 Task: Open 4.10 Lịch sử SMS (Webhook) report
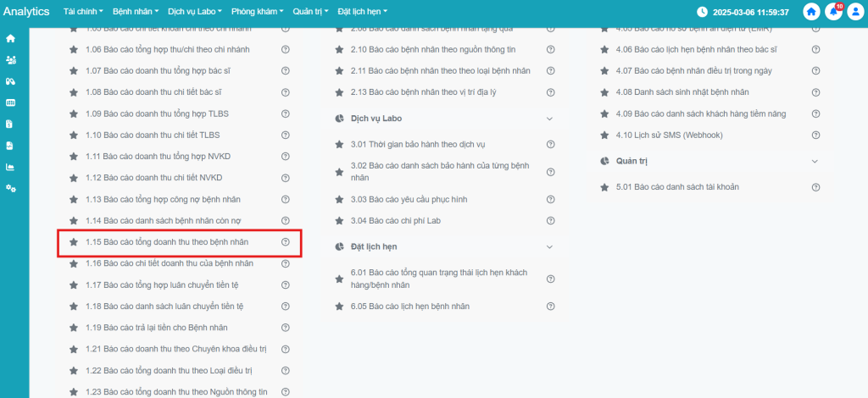coord(658,135)
